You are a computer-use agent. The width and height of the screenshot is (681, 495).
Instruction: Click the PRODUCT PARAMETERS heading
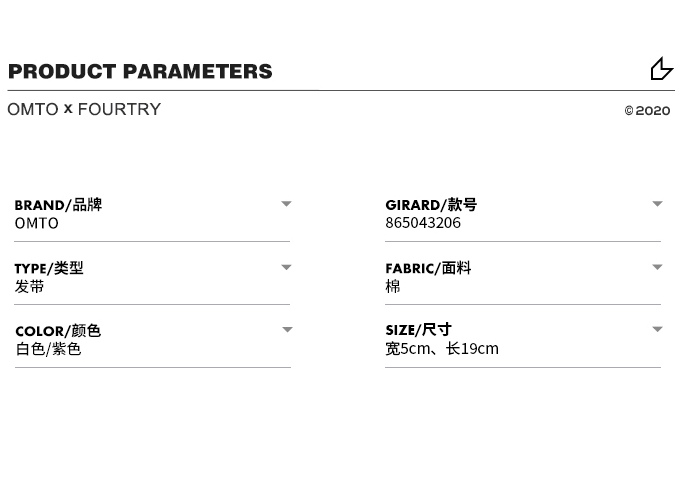click(x=140, y=71)
